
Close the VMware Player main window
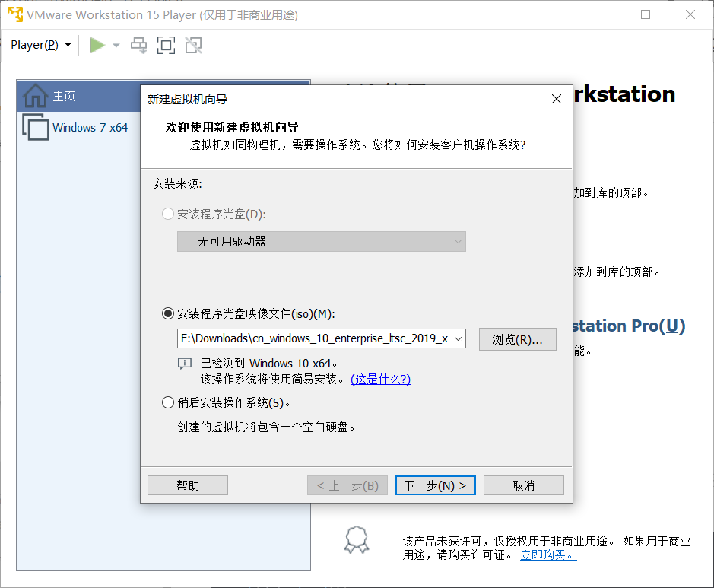click(690, 14)
